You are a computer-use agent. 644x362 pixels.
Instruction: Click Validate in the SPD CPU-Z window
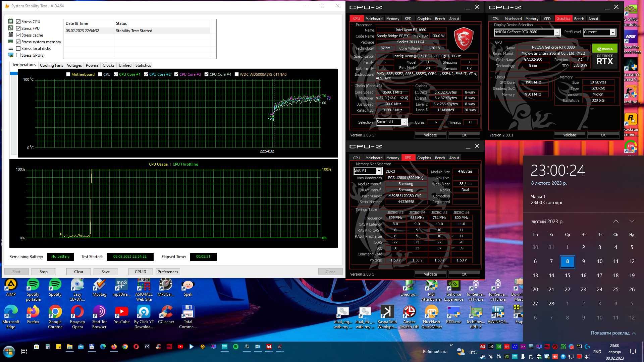pos(430,274)
